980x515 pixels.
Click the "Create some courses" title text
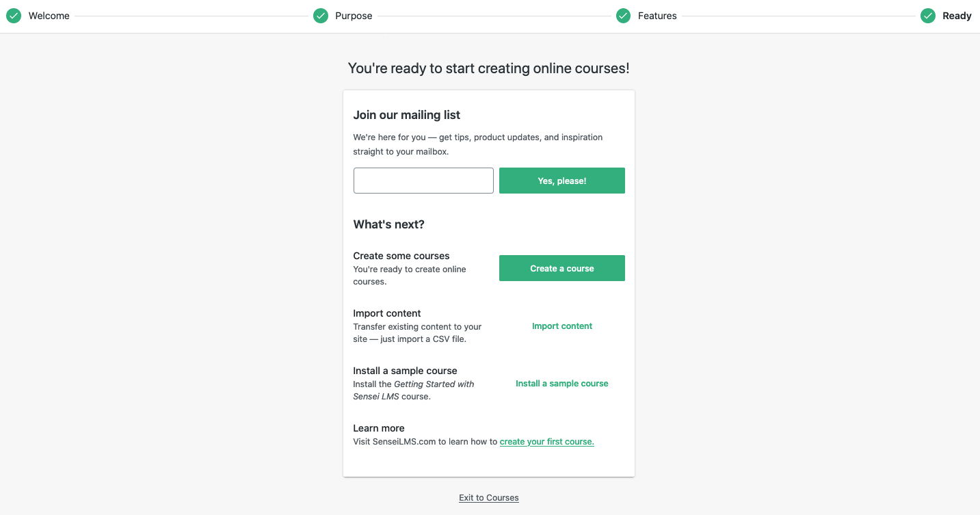click(x=401, y=256)
